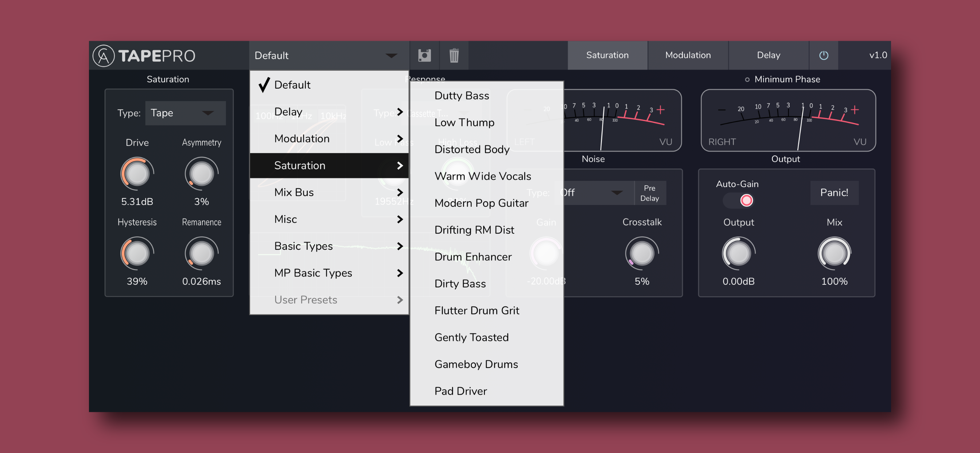Click the TapePro logo icon
The width and height of the screenshot is (980, 453).
(104, 56)
